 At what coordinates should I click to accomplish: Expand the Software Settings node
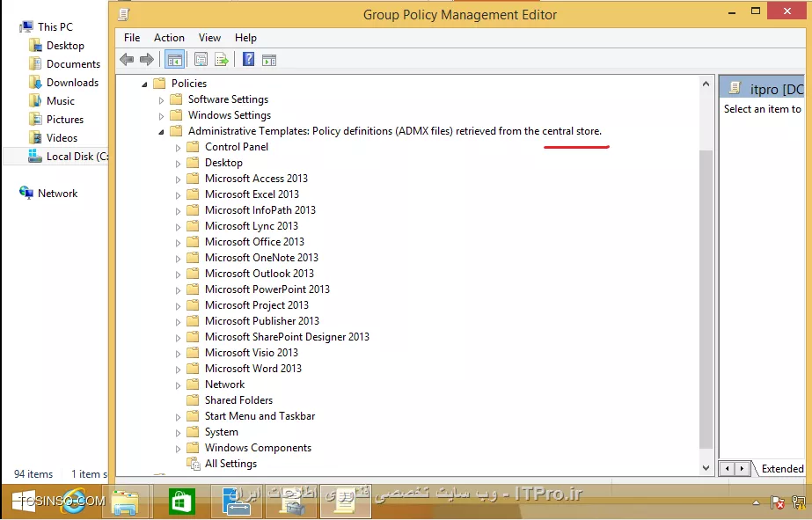coord(161,100)
